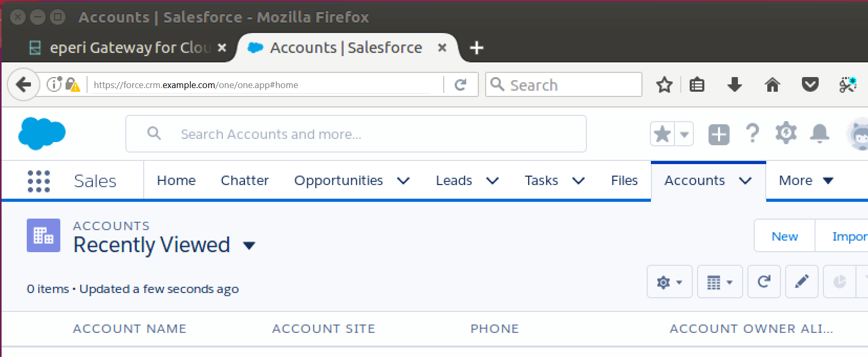Screen dimensions: 868x357
Task: Click the Salesforce cloud logo
Action: point(42,133)
